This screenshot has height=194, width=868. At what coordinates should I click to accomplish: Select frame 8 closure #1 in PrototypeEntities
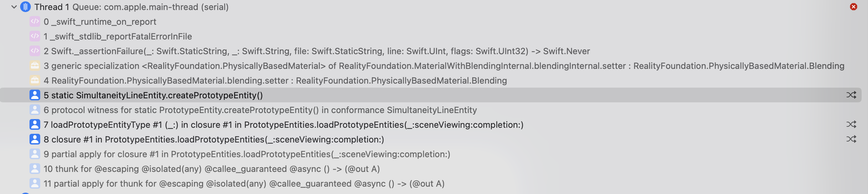[x=213, y=139]
